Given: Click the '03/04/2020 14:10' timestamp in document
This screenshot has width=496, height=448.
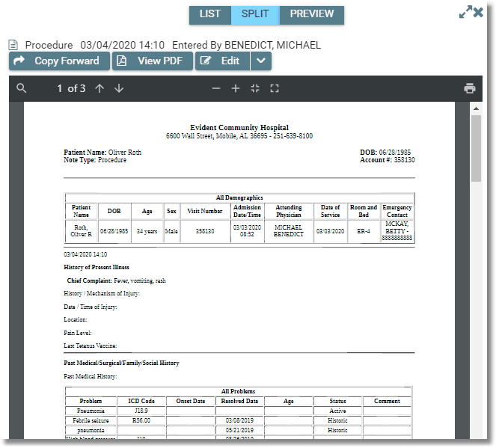Looking at the screenshot, I should pyautogui.click(x=85, y=254).
